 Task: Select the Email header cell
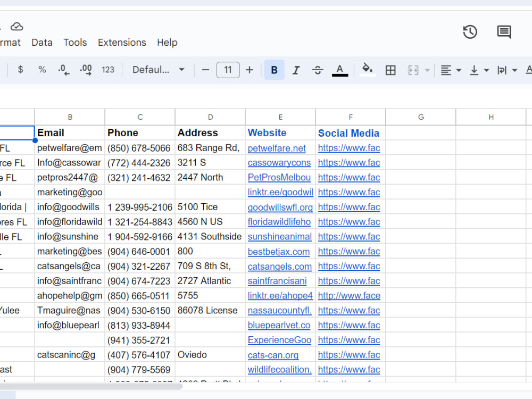coord(70,132)
